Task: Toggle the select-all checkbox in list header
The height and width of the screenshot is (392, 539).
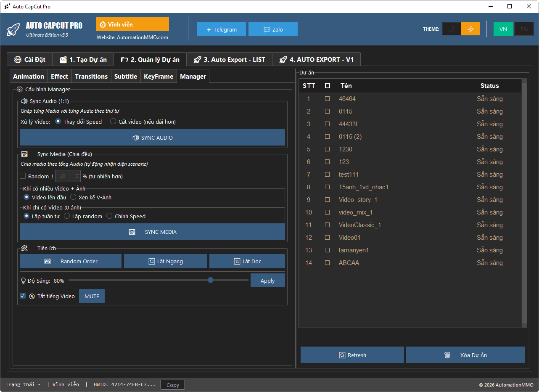Action: click(x=328, y=86)
